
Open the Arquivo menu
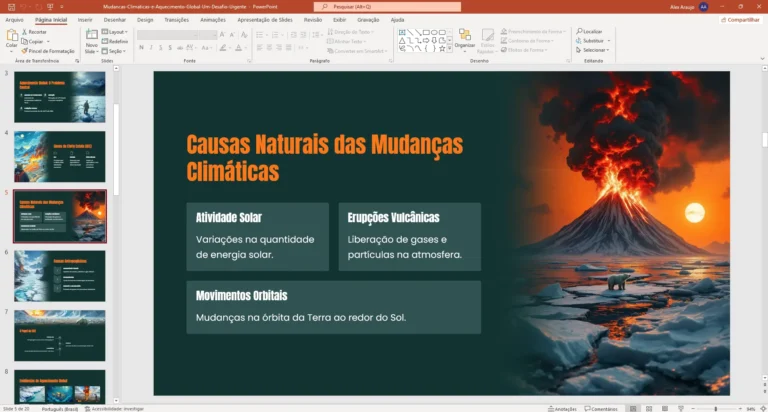(14, 20)
